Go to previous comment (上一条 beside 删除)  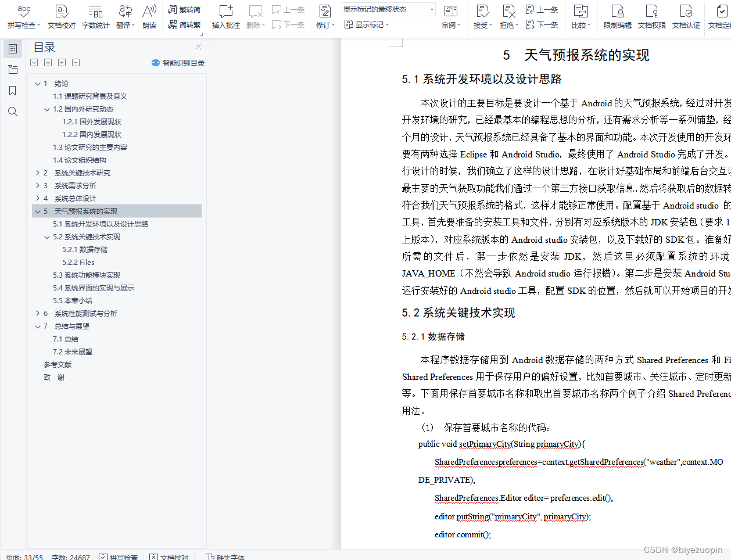[x=288, y=9]
